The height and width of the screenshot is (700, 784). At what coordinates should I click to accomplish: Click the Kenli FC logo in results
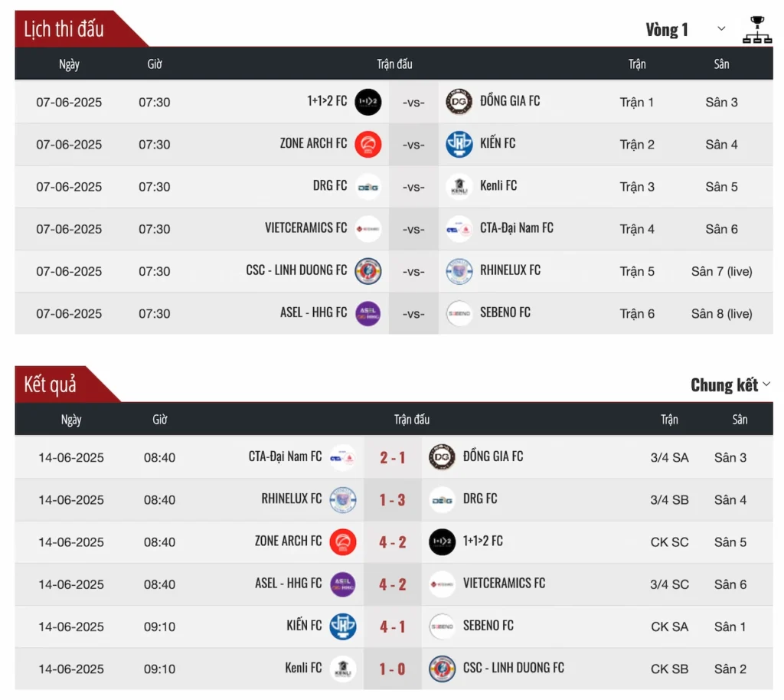(343, 669)
